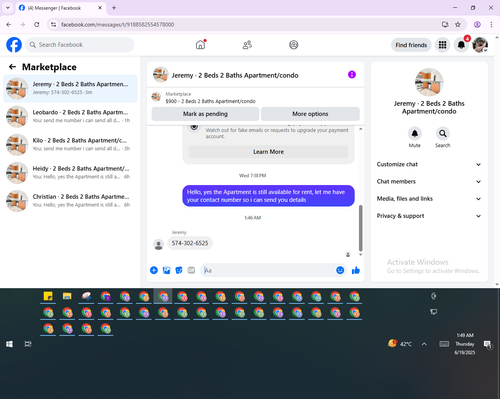This screenshot has height=399, width=500.
Task: Bookmark this page with star icon
Action: pyautogui.click(x=458, y=24)
